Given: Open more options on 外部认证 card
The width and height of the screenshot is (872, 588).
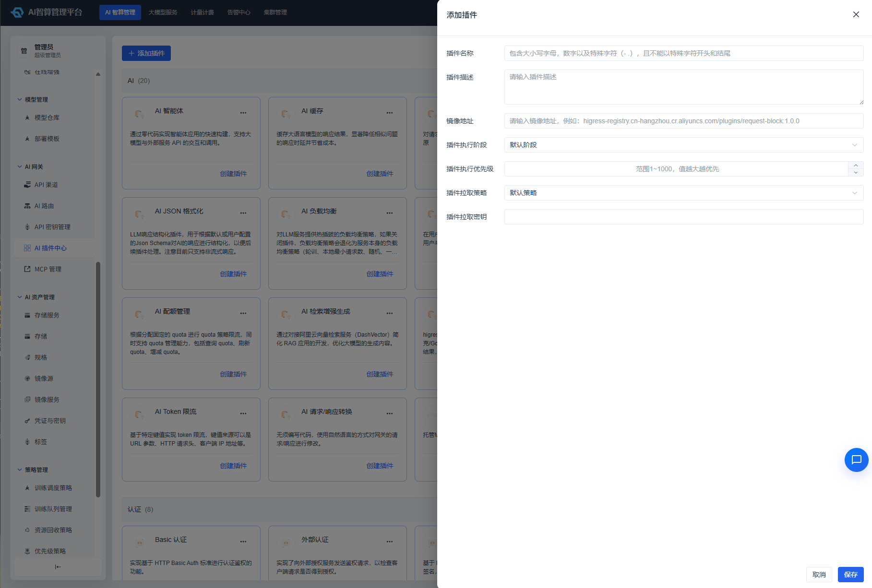Looking at the screenshot, I should point(390,541).
